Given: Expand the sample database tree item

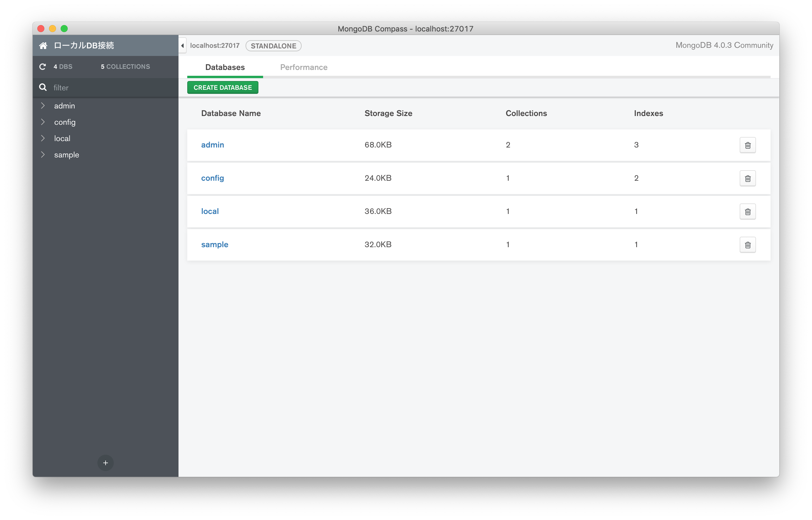Looking at the screenshot, I should click(x=43, y=155).
